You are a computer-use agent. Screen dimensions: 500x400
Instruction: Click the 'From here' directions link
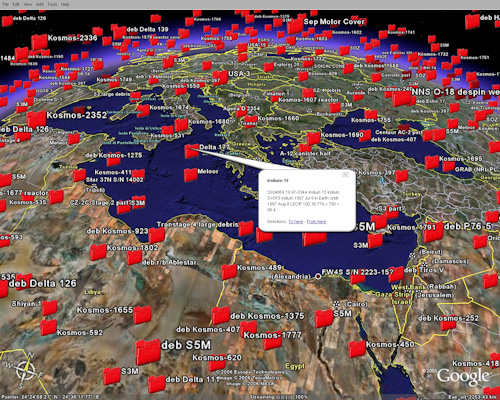coord(316,222)
